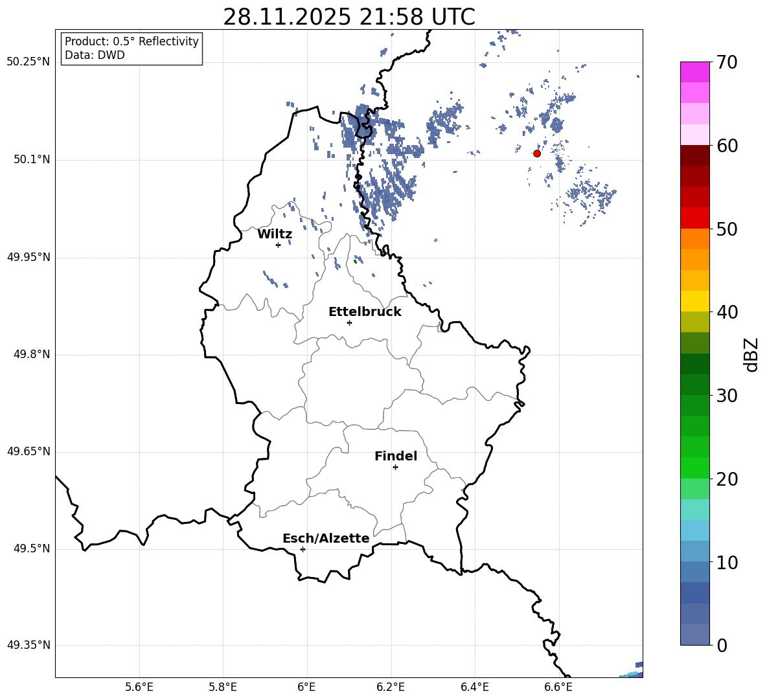Click the colorbar tick label 20

point(727,479)
